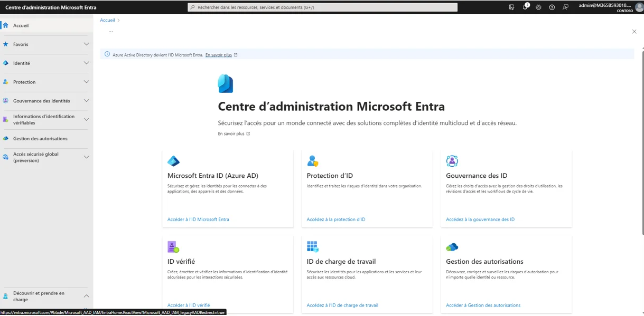Select Accueil in the left navigation
The image size is (644, 316).
click(x=21, y=25)
